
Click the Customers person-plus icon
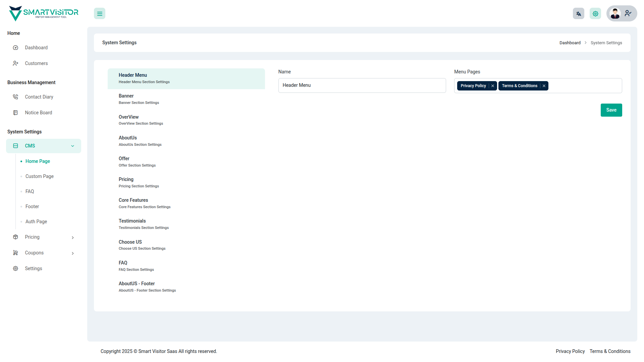click(15, 63)
